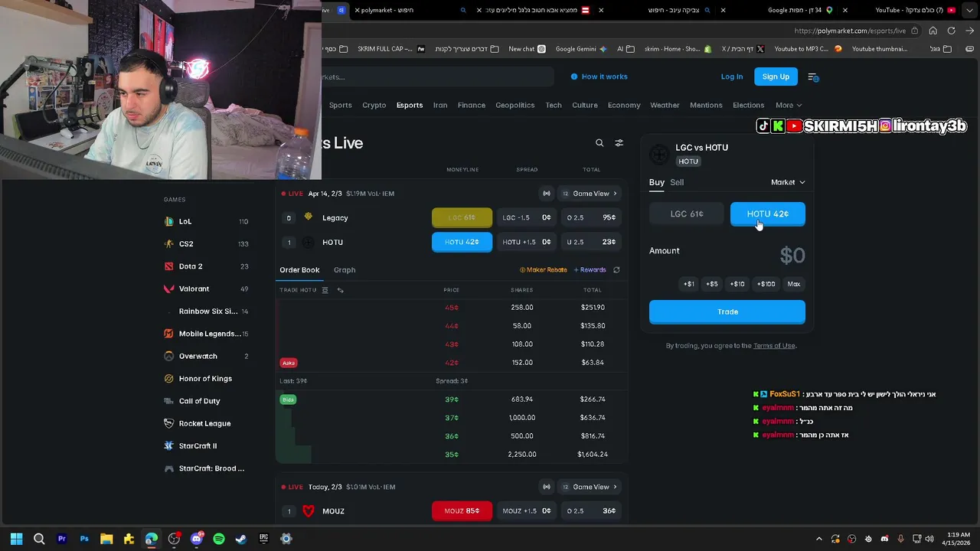Open the Market order type dropdown
Screen dimensions: 980x551
coord(788,182)
